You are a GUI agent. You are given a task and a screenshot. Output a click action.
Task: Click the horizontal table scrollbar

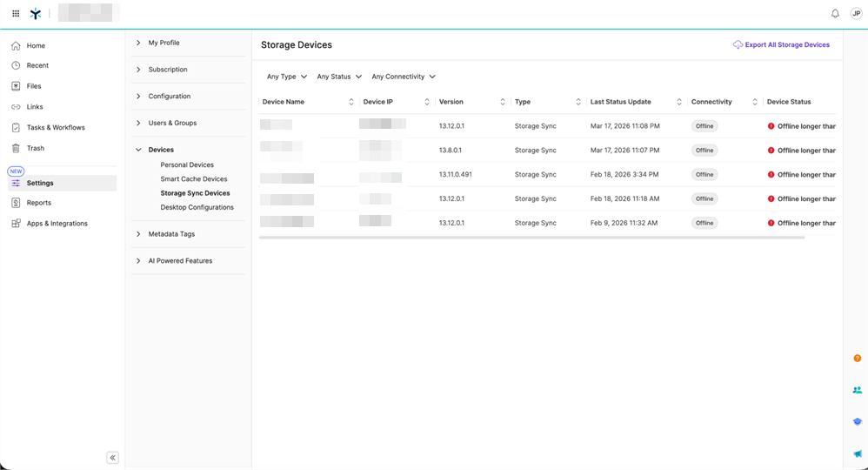tap(531, 238)
